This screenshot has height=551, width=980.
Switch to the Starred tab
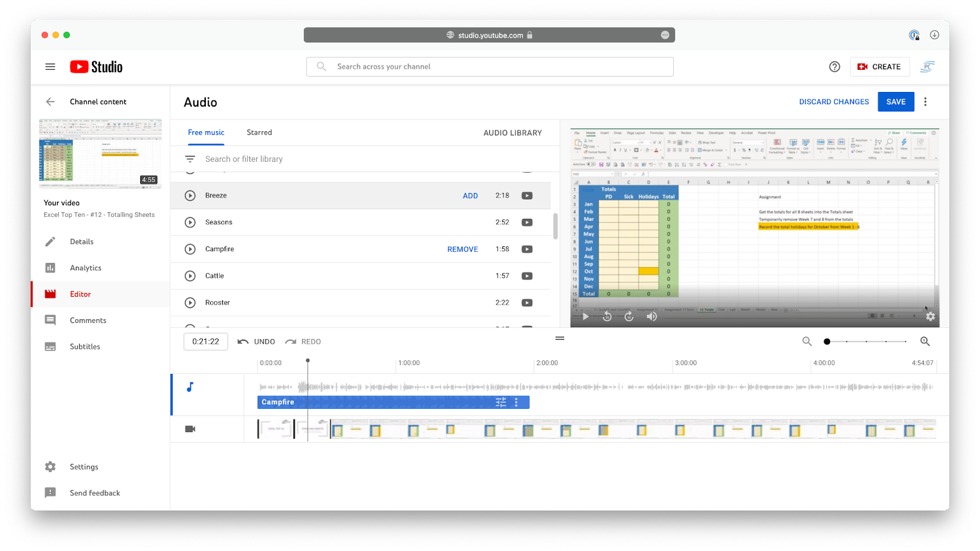[x=259, y=132]
